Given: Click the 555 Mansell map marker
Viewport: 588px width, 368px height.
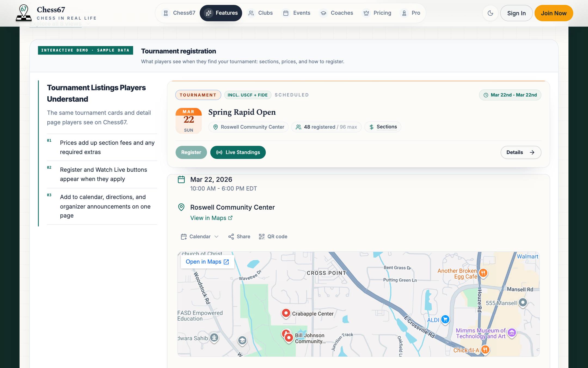Looking at the screenshot, I should point(523,303).
